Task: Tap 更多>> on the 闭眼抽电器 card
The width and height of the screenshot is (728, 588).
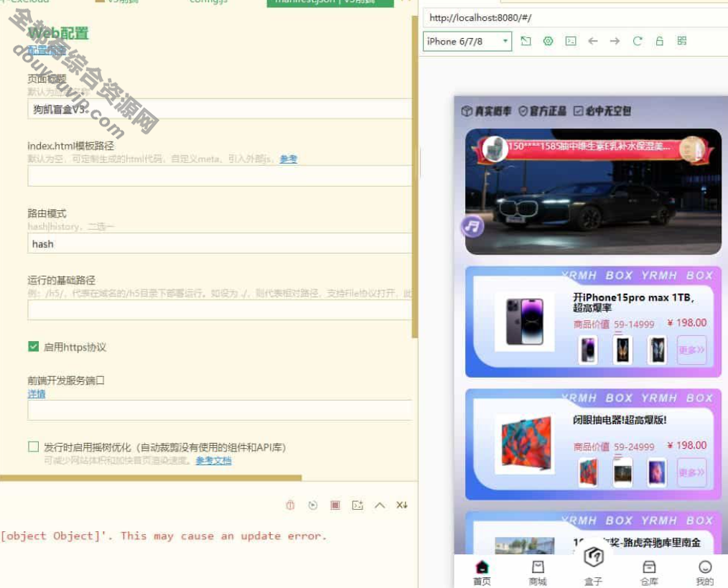Action: [692, 472]
